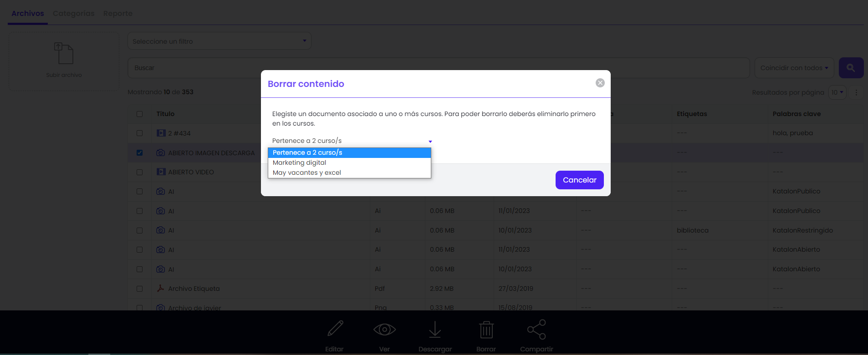Click the Editar pencil icon
The image size is (868, 355).
point(336,329)
